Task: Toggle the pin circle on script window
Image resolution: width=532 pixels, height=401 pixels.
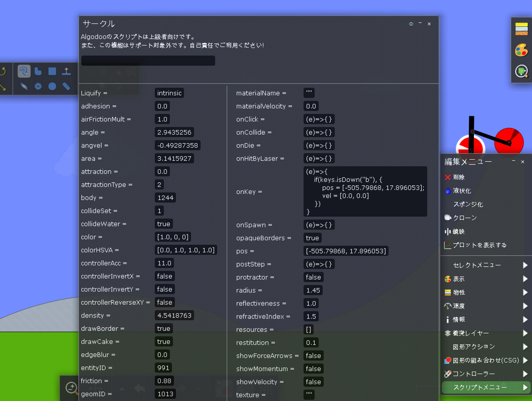Action: coord(411,24)
